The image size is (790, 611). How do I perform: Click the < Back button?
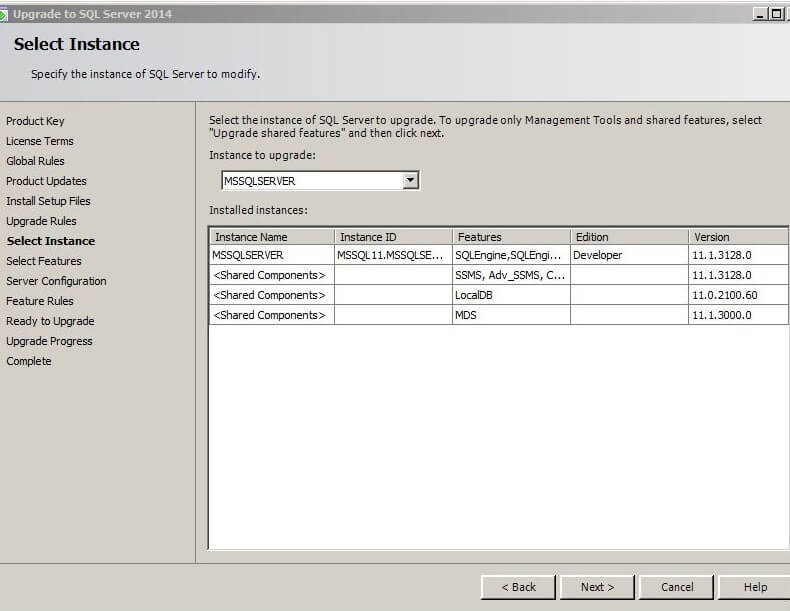click(x=518, y=587)
